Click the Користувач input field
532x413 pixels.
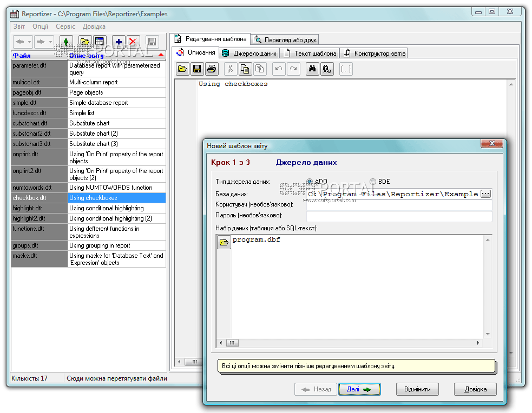tap(399, 205)
